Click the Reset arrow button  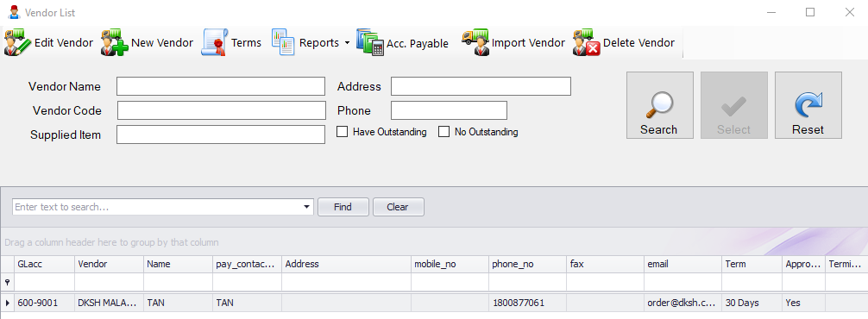click(x=808, y=105)
